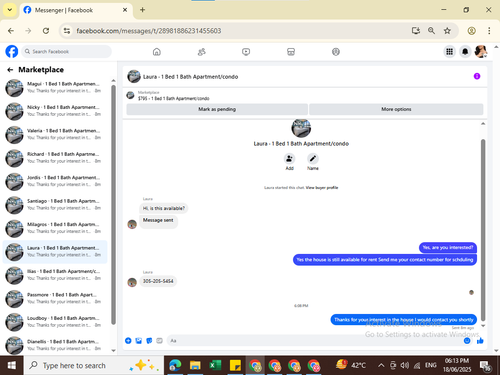Click the browser address bar URL

click(149, 31)
